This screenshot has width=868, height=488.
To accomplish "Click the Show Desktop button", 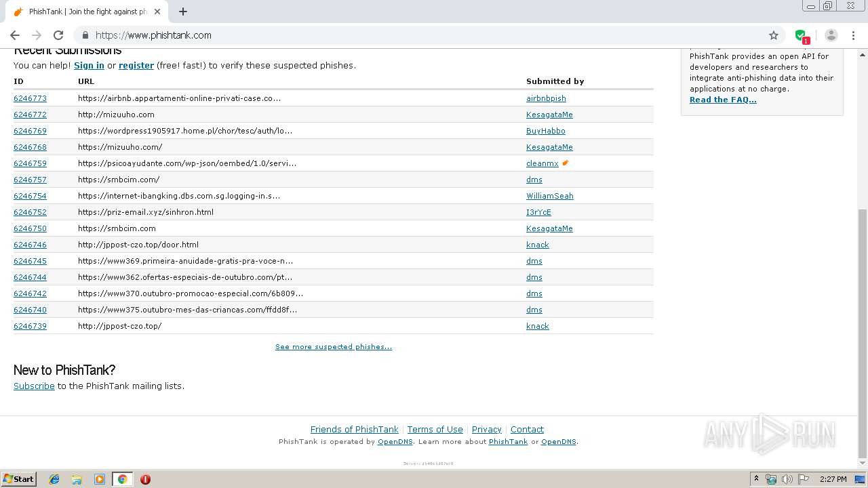I will [860, 479].
